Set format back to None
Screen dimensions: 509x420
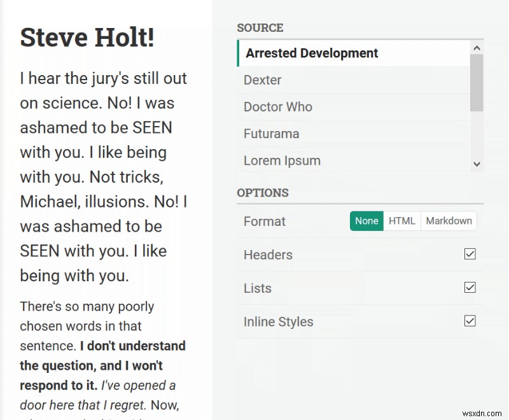(x=366, y=221)
